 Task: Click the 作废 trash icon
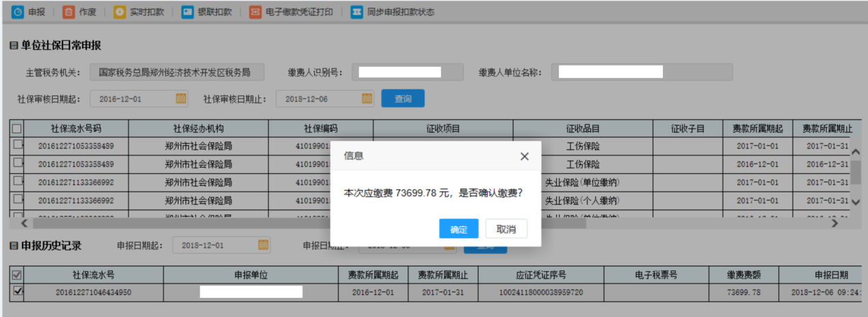click(x=68, y=12)
